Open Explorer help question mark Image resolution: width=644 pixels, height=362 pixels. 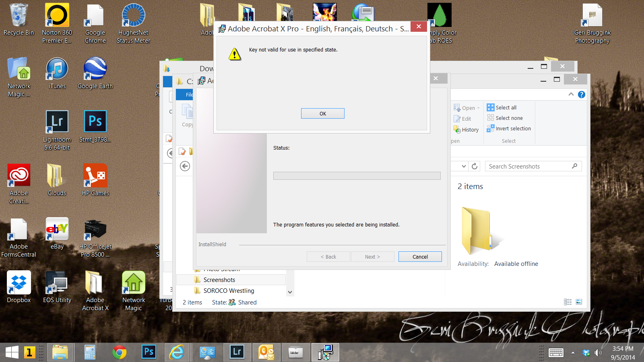click(582, 94)
